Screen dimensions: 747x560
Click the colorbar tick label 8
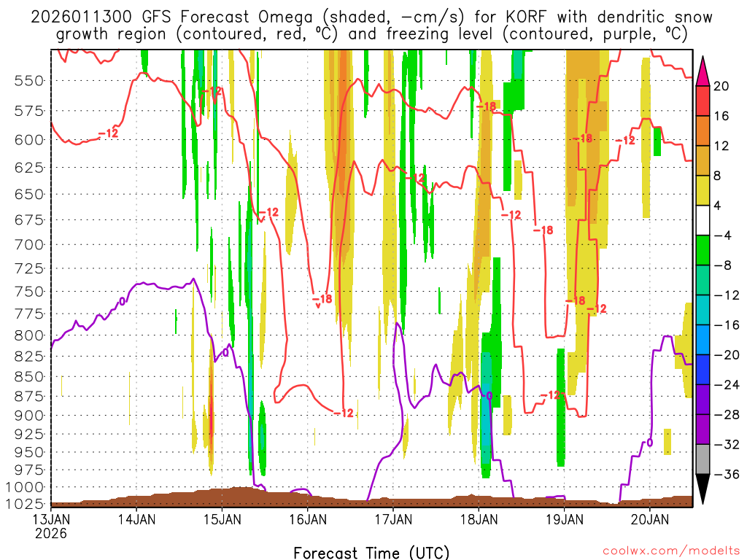coord(718,176)
